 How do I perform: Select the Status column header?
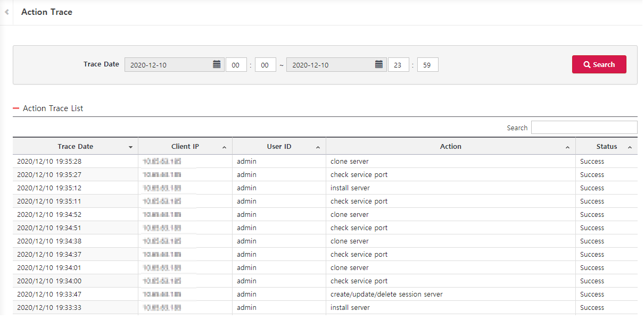click(606, 146)
